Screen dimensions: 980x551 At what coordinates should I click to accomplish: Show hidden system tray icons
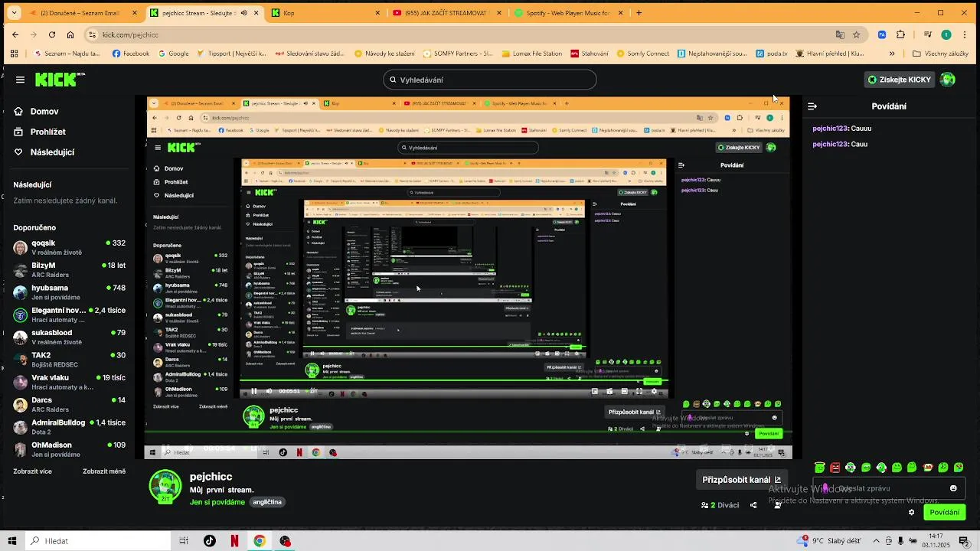(x=877, y=541)
